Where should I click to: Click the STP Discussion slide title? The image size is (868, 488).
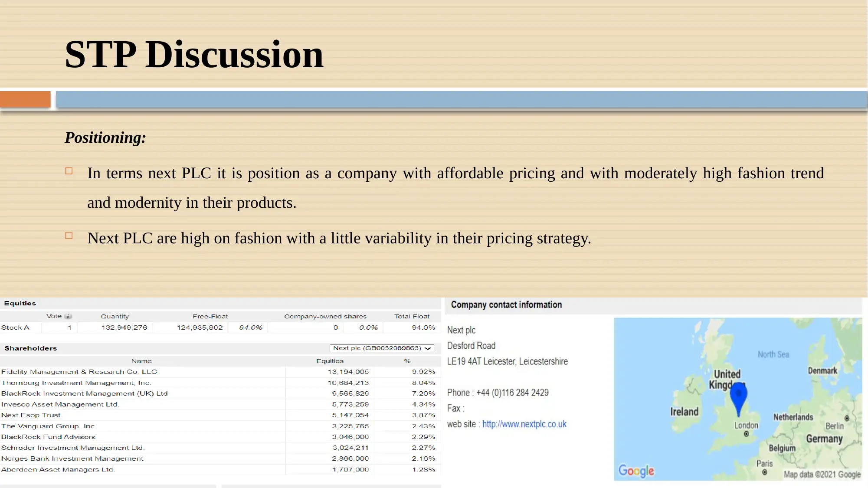[194, 55]
